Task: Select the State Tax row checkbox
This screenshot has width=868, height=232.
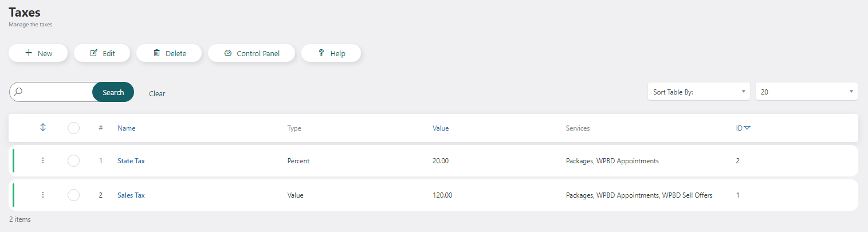Action: tap(73, 161)
